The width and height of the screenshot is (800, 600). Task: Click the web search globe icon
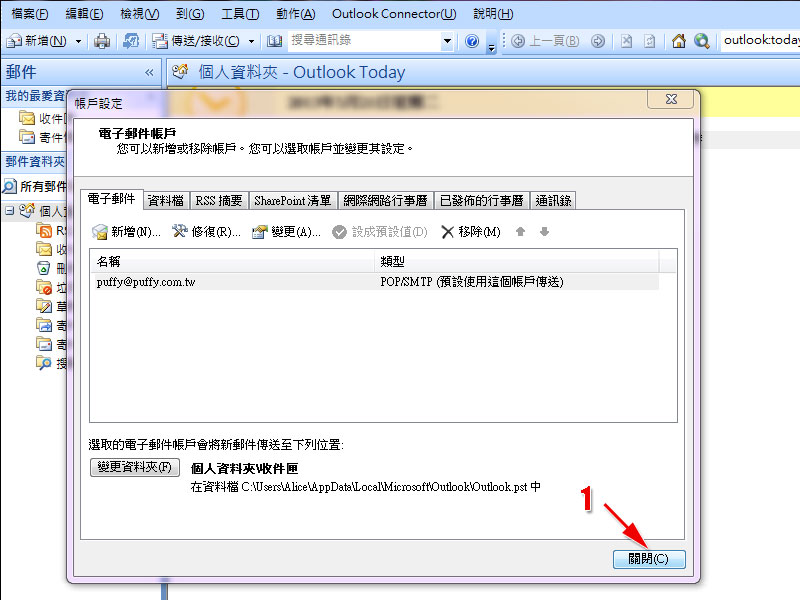point(702,41)
